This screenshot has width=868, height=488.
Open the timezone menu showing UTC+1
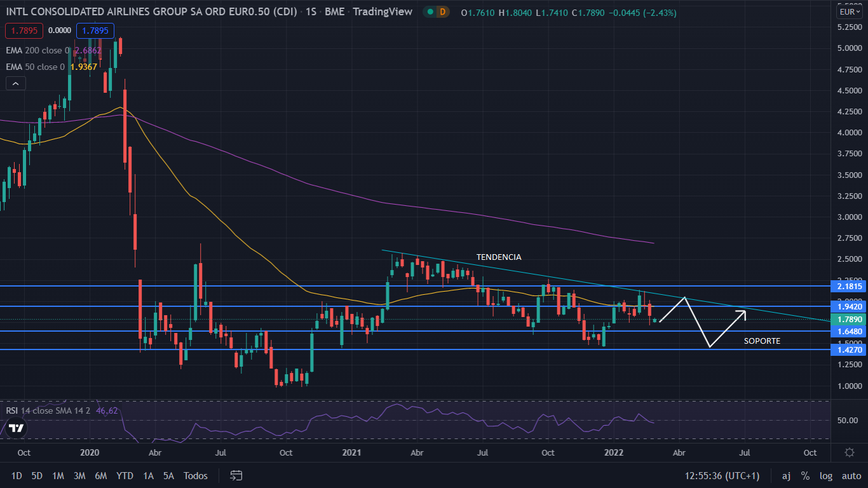pyautogui.click(x=722, y=475)
